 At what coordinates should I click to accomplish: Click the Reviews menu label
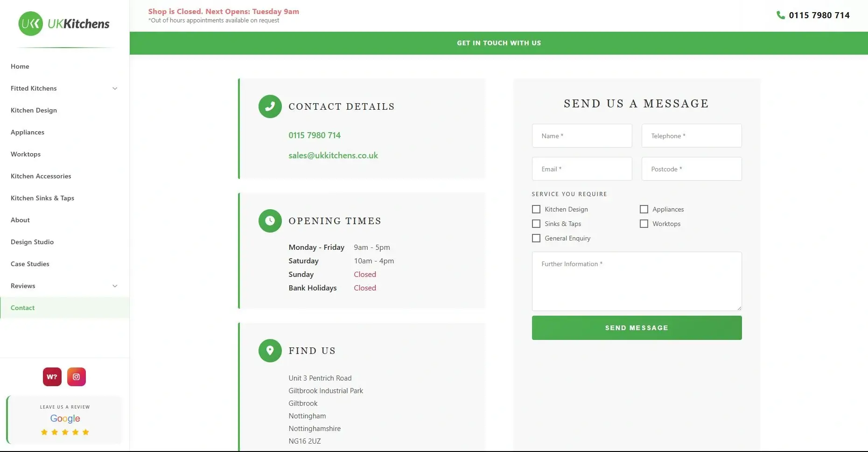[x=23, y=286]
